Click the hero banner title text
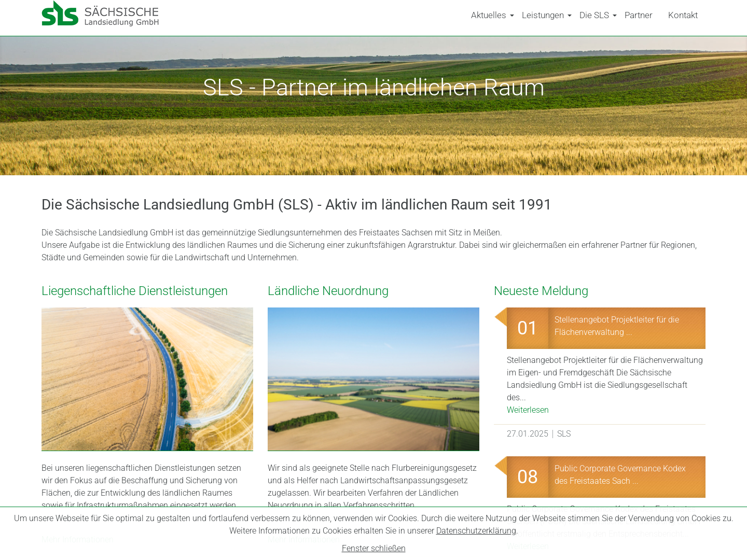The width and height of the screenshot is (747, 560). pyautogui.click(x=374, y=87)
